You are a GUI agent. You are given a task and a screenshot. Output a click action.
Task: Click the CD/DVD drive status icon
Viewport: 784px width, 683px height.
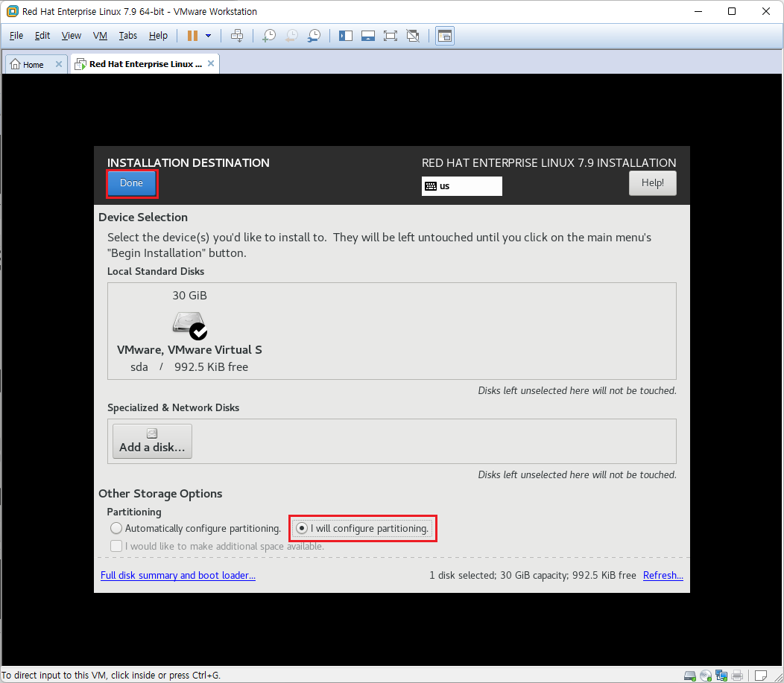[706, 676]
